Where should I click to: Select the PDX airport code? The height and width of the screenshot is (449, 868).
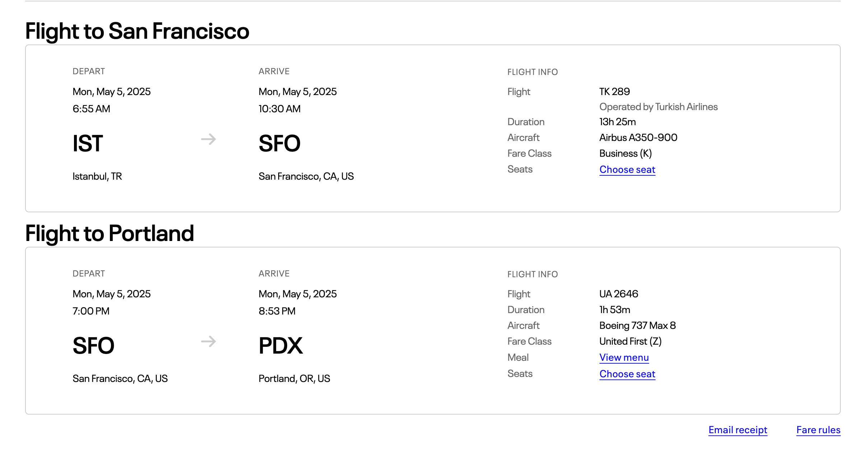[280, 346]
